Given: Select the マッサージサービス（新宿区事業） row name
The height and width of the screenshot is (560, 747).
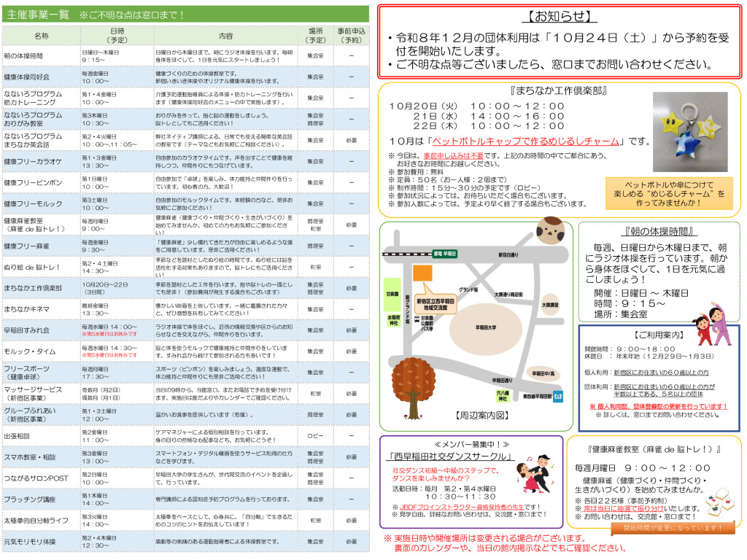Looking at the screenshot, I should pyautogui.click(x=33, y=393).
